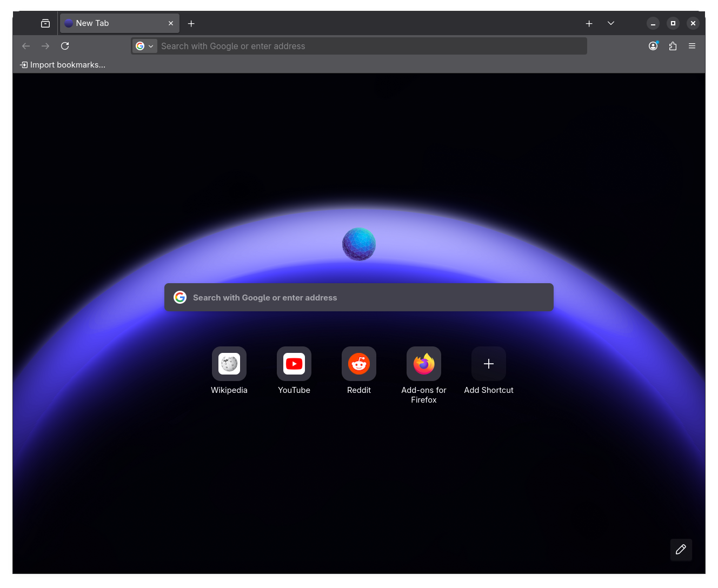The image size is (718, 588).
Task: Open the customize page pencil button
Action: click(681, 550)
